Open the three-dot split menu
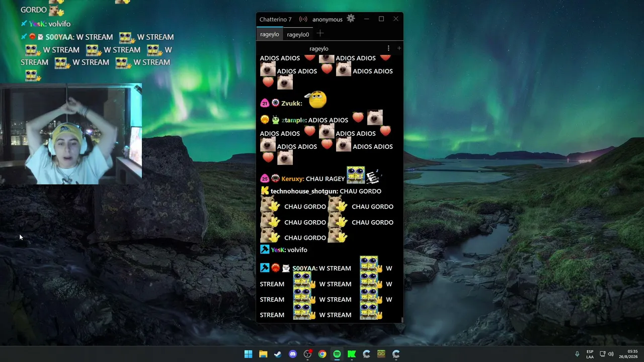 (388, 48)
